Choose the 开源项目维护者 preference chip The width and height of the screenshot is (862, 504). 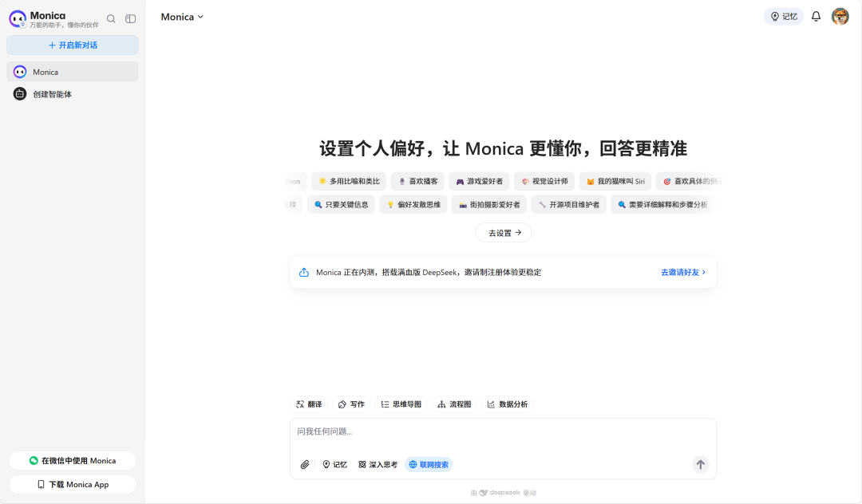[568, 204]
